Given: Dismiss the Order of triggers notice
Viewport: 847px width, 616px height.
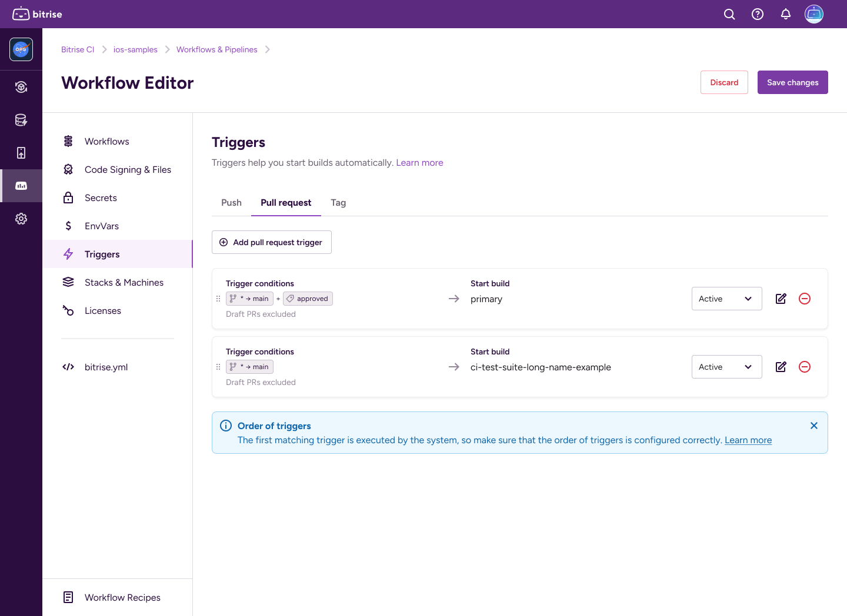Looking at the screenshot, I should 814,426.
